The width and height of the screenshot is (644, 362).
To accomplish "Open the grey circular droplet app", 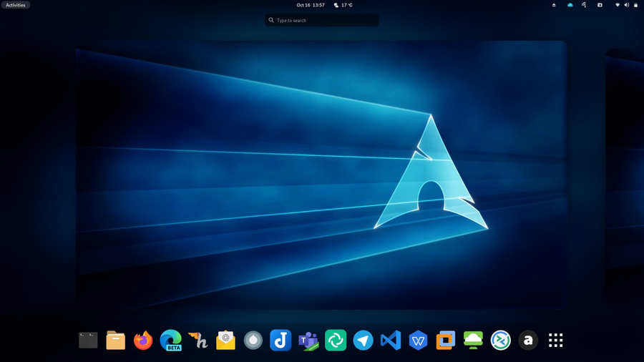I will (x=253, y=341).
